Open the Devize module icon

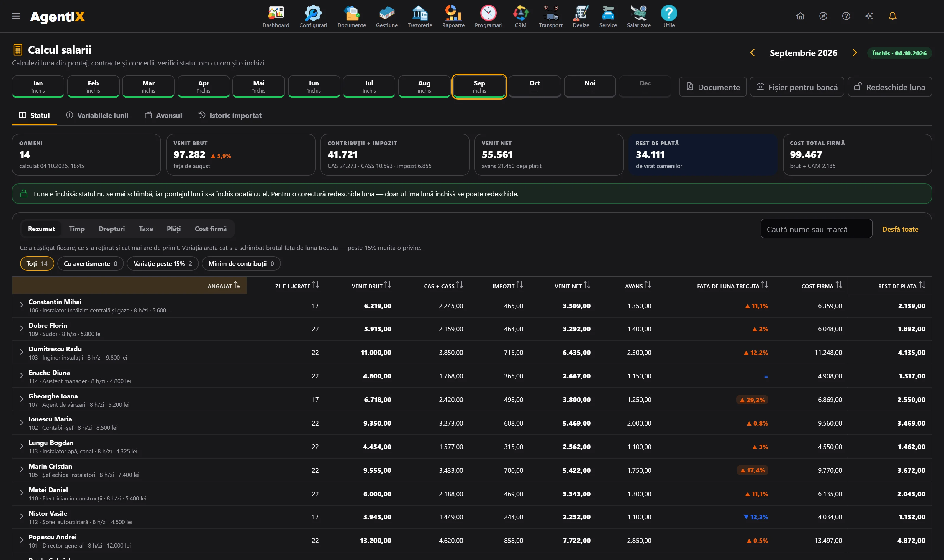click(x=581, y=16)
